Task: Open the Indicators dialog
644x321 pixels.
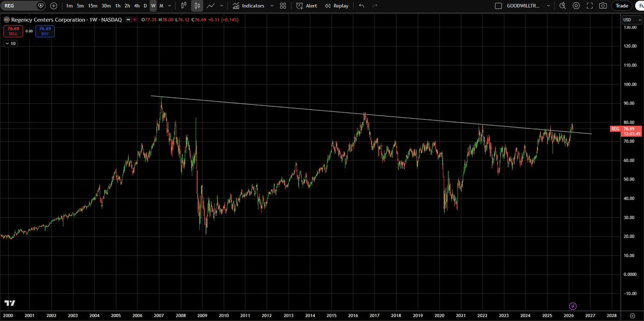Action: click(248, 6)
